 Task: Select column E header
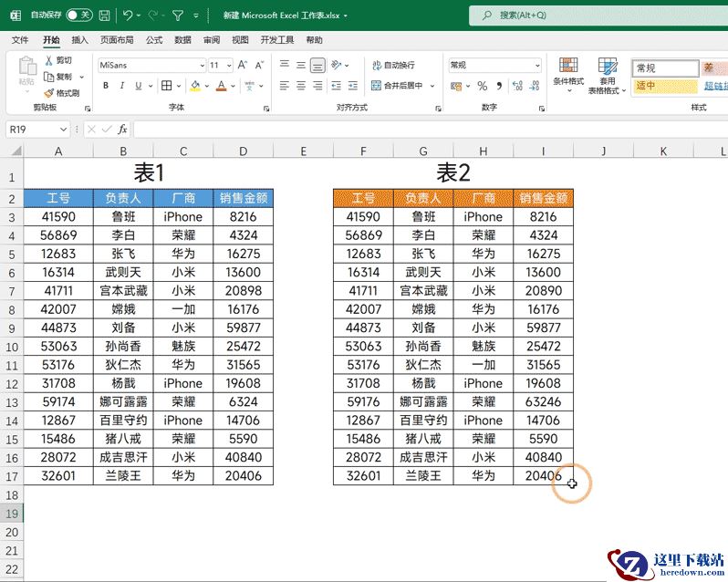[x=303, y=151]
